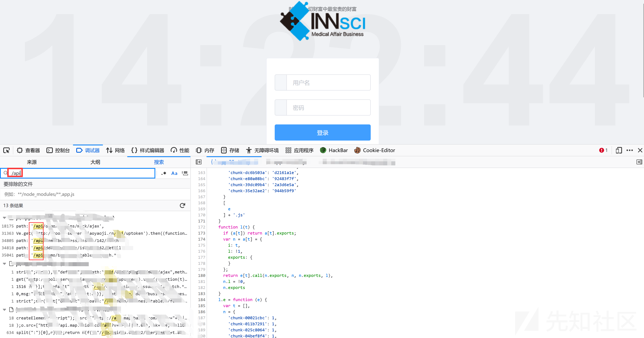Toggle regular expression search option

[x=164, y=173]
